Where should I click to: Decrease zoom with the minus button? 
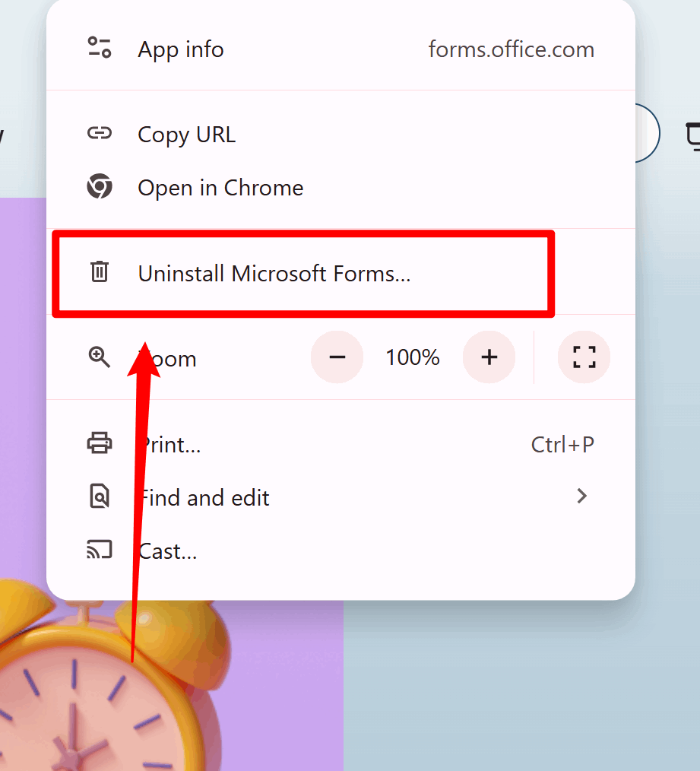[x=337, y=357]
